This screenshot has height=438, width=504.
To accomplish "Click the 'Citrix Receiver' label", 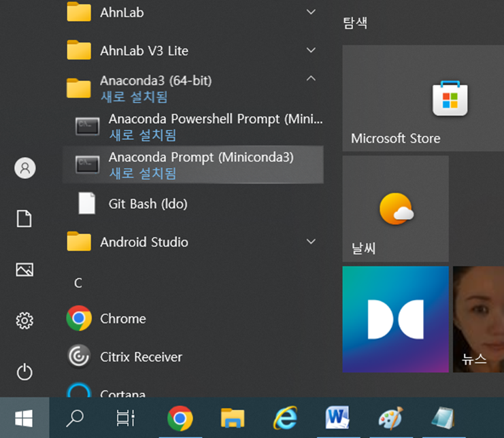I will (x=141, y=357).
